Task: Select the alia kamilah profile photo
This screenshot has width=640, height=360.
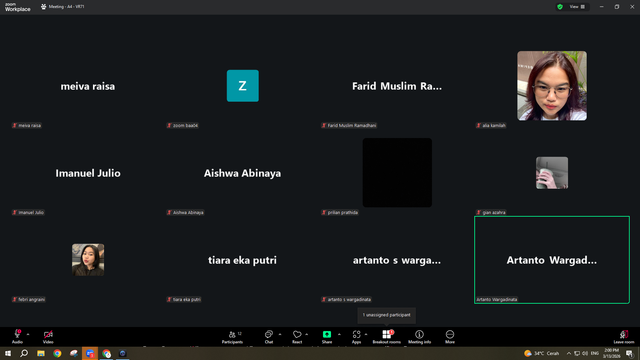Action: click(552, 86)
